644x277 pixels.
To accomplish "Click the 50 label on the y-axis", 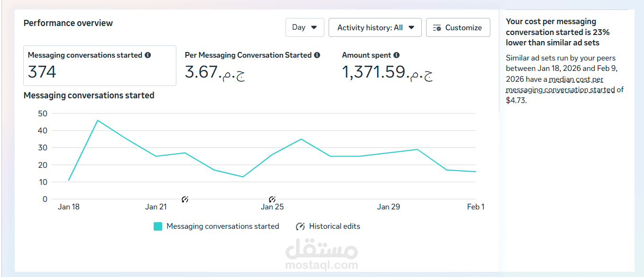I will (x=43, y=113).
